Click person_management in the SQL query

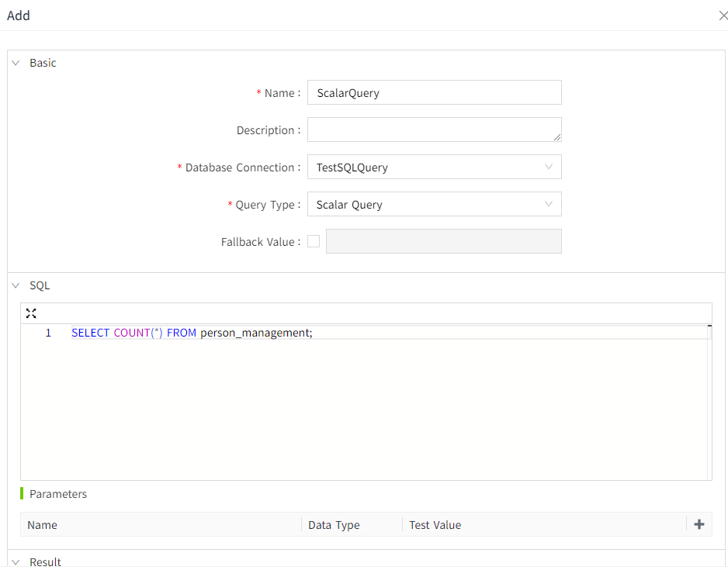pos(255,333)
